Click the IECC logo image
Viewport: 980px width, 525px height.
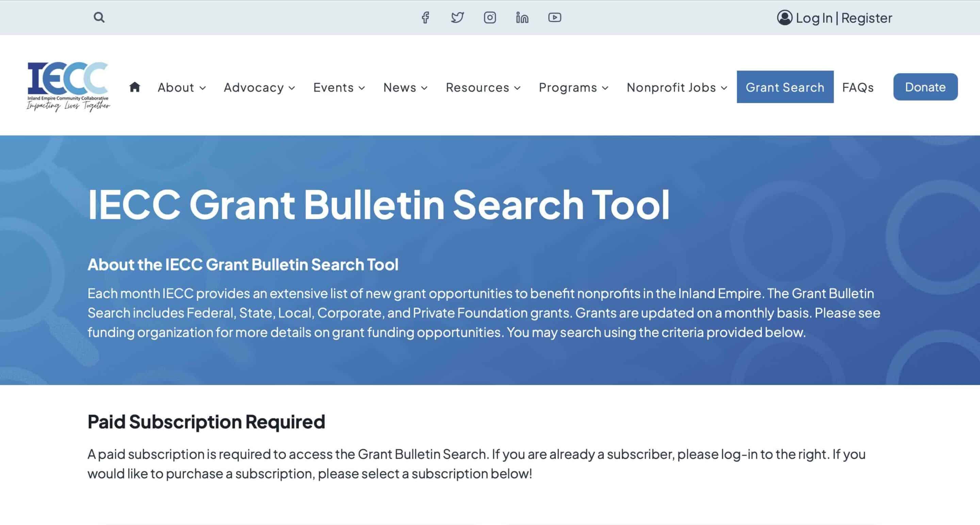[68, 87]
